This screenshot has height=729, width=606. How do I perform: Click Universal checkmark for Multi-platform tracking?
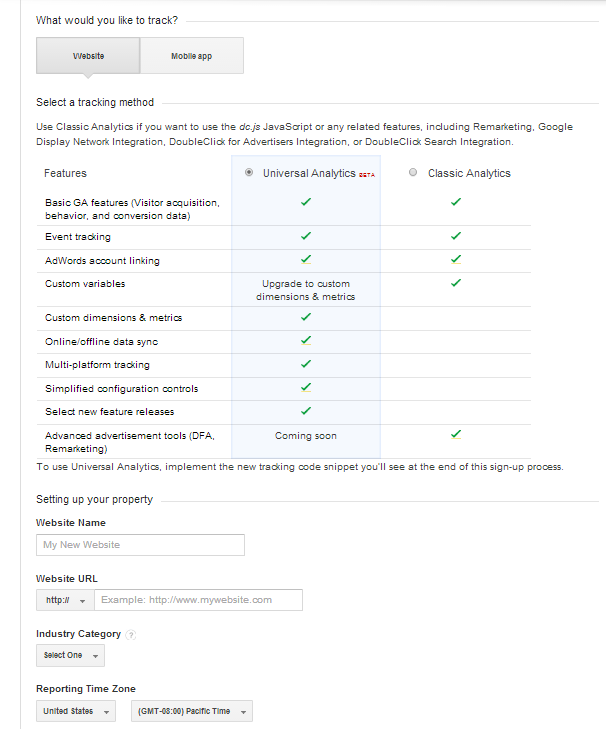pos(306,365)
